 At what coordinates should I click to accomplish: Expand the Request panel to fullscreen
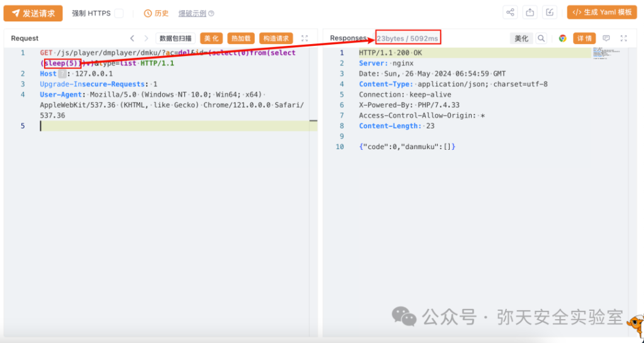point(305,38)
